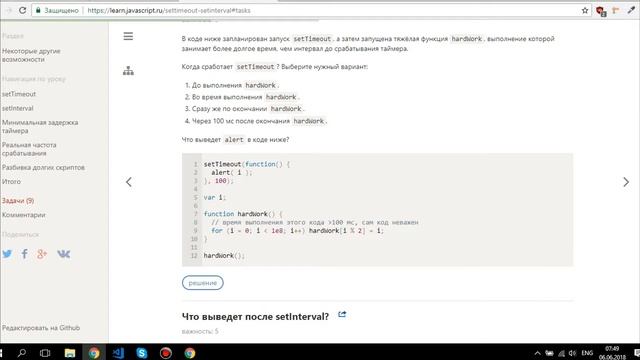Screen dimensions: 640x360
Task: Open the Комментарии link
Action: click(24, 215)
